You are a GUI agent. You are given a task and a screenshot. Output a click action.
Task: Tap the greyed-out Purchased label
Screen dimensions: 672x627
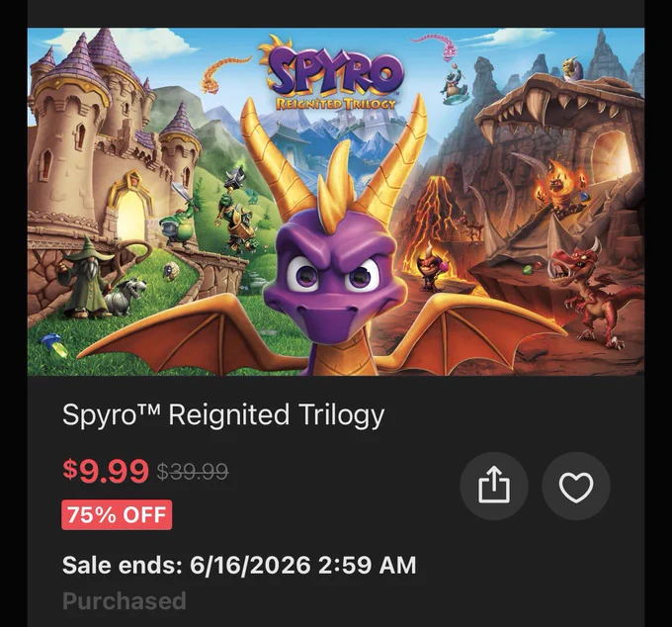pos(125,601)
